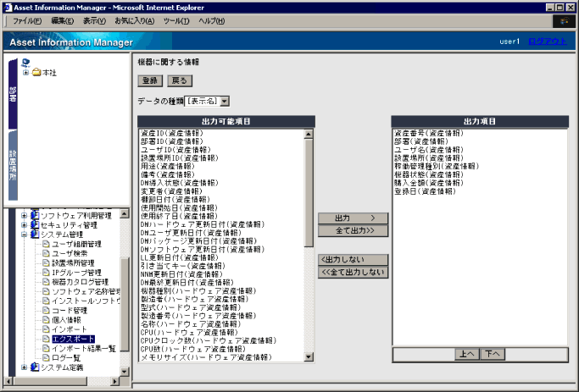Click the 個人情報 page icon
This screenshot has width=579, height=392.
(x=46, y=320)
